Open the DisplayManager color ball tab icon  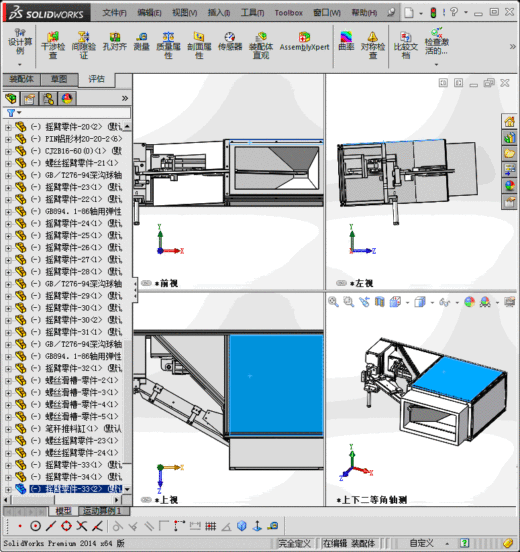pyautogui.click(x=67, y=99)
